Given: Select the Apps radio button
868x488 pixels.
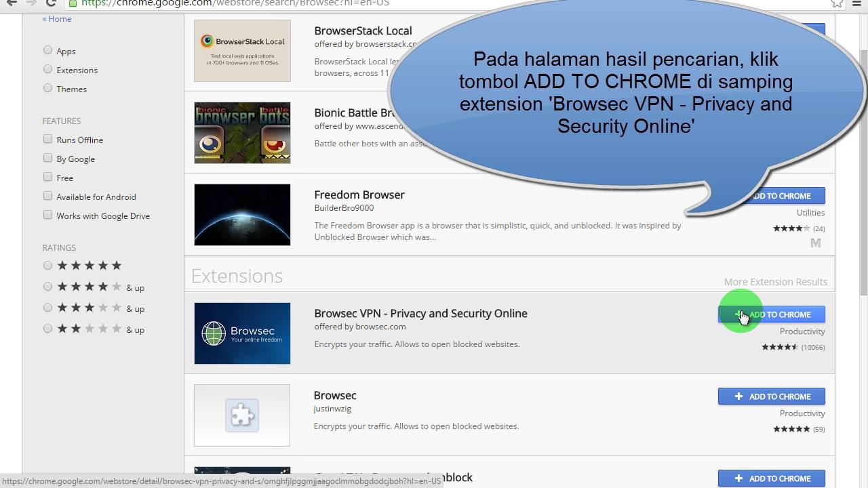Looking at the screenshot, I should click(x=47, y=50).
